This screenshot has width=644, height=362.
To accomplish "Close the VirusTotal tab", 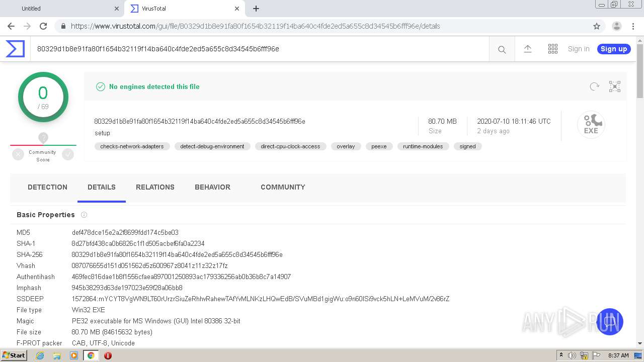I will [x=237, y=9].
